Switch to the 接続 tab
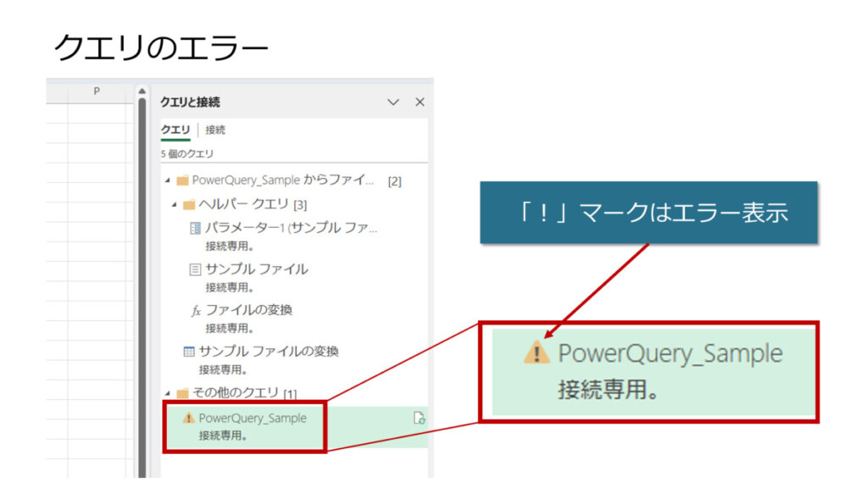This screenshot has width=868, height=488. tap(215, 130)
